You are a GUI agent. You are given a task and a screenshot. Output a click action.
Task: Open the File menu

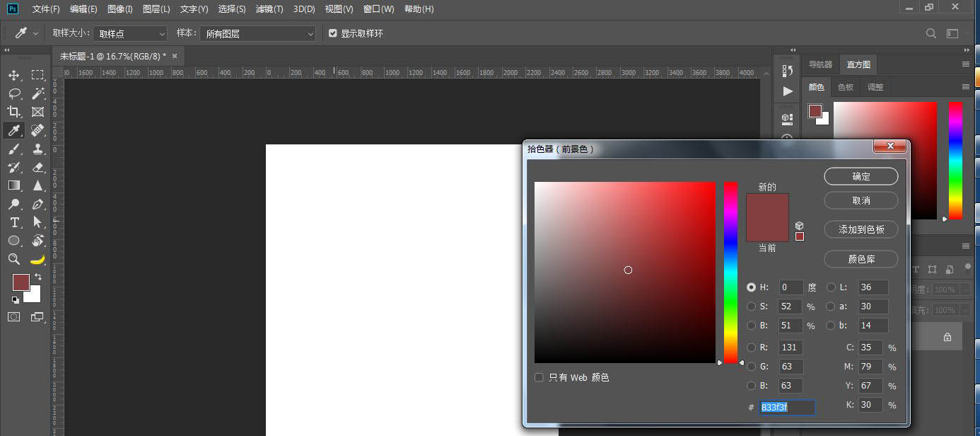point(47,9)
